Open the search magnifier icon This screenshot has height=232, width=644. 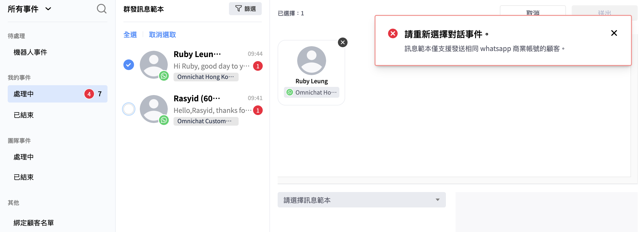point(101,9)
